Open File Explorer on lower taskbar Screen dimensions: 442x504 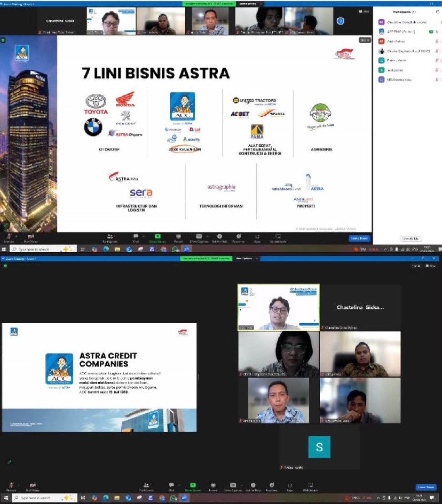point(117,498)
